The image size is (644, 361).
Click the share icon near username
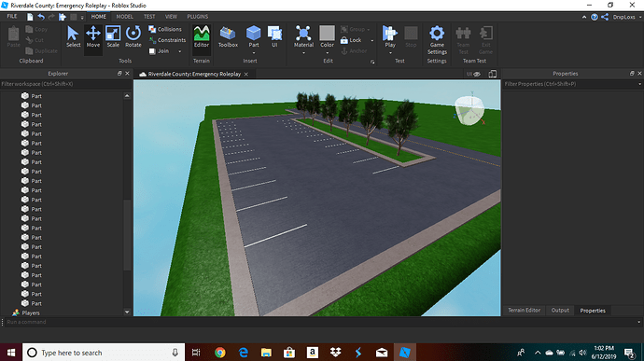click(x=605, y=17)
